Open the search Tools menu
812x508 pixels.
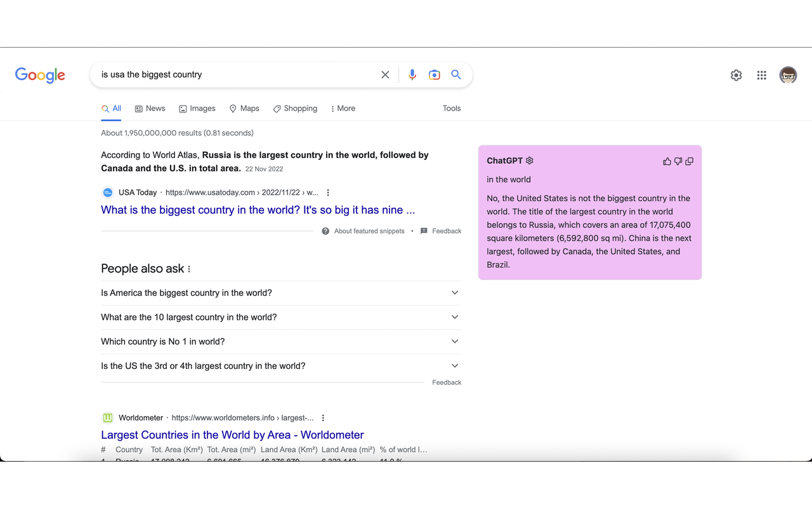pyautogui.click(x=452, y=109)
